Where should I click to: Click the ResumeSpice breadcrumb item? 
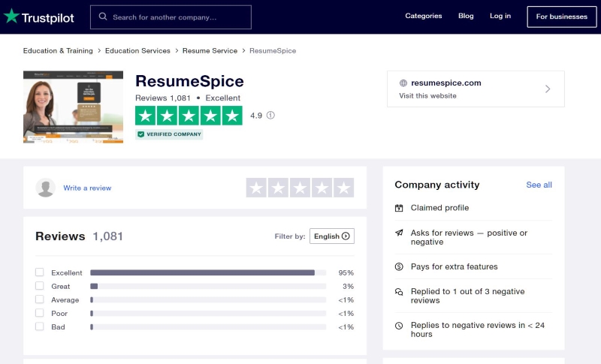coord(273,50)
